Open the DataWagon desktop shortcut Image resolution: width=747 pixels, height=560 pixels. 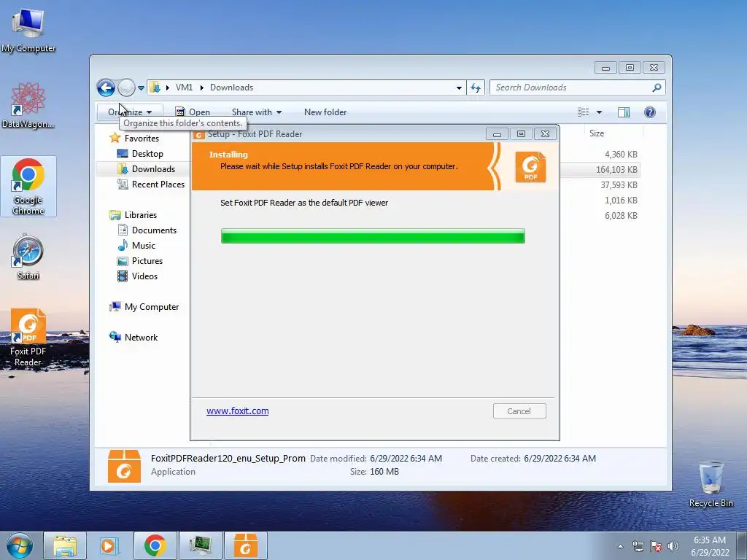tap(28, 106)
